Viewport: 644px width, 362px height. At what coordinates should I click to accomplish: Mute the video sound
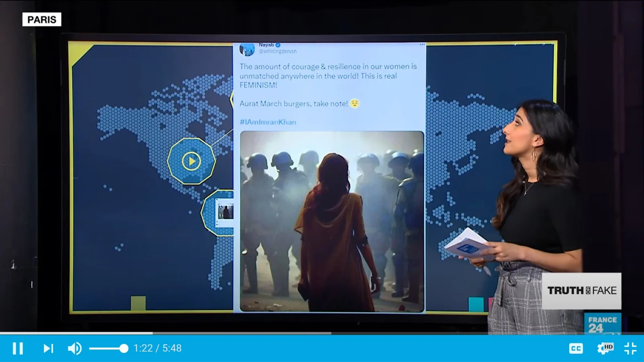tap(74, 348)
